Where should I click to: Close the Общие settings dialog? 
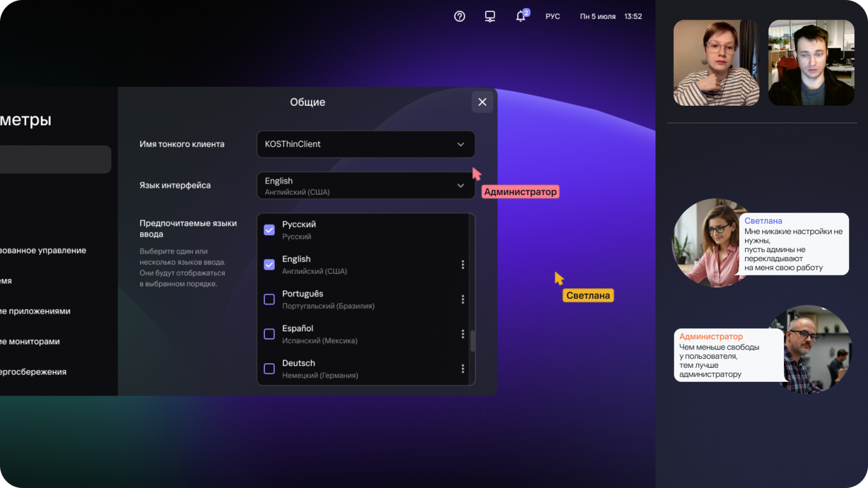tap(482, 102)
